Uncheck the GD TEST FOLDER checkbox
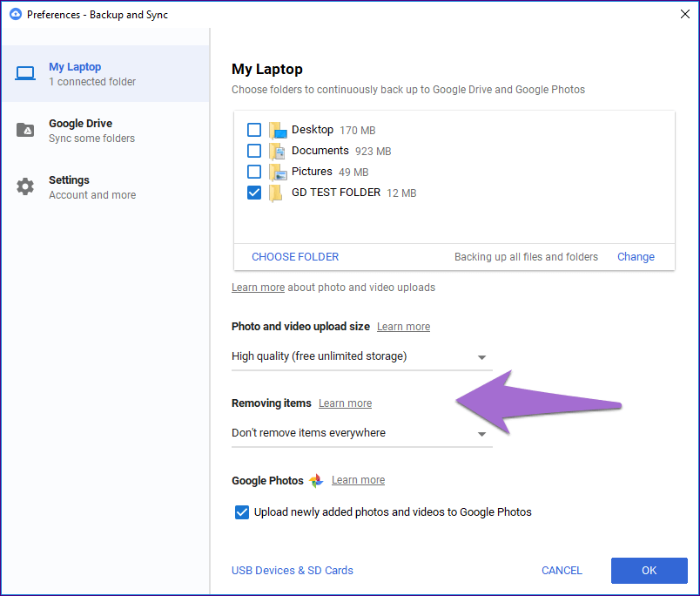The height and width of the screenshot is (596, 700). (254, 193)
